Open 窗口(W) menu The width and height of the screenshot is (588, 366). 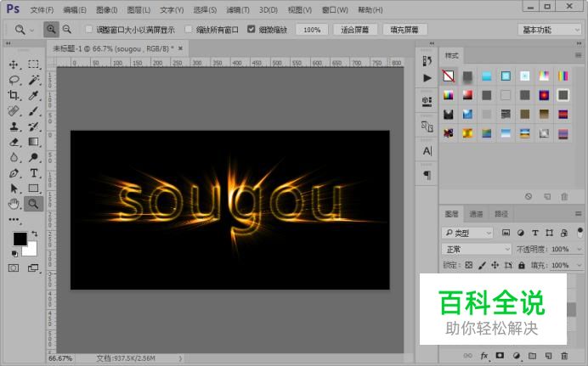(335, 9)
